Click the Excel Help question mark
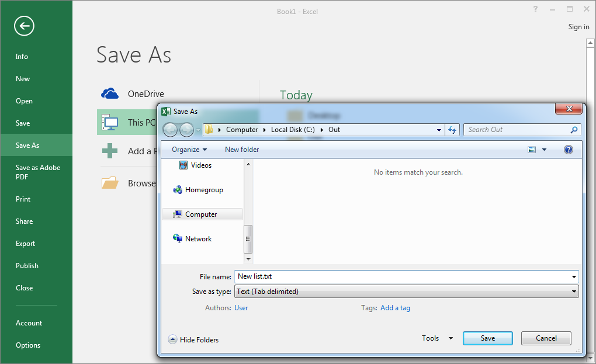Screen dimensions: 596x364 tap(535, 9)
